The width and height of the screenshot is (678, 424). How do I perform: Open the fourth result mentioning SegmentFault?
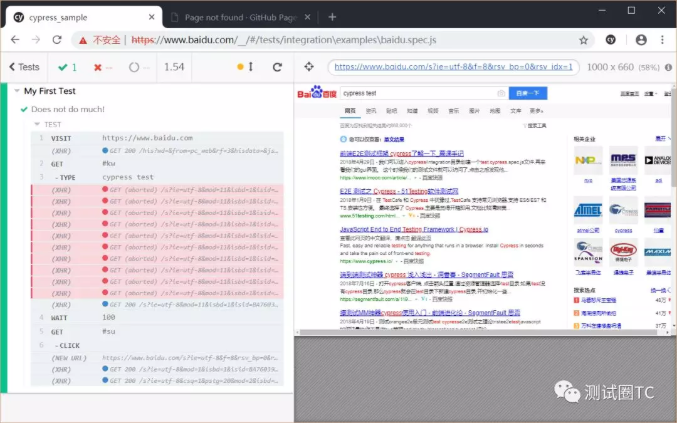[426, 274]
